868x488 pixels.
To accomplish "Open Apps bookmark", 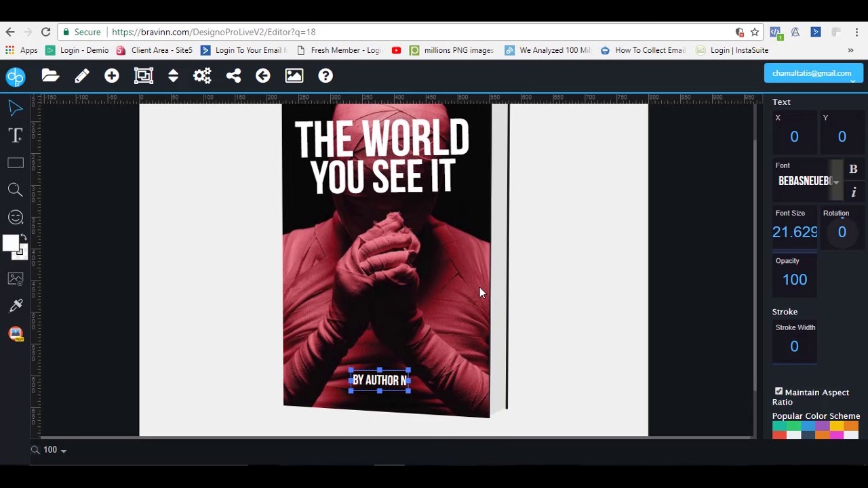I will pyautogui.click(x=22, y=50).
